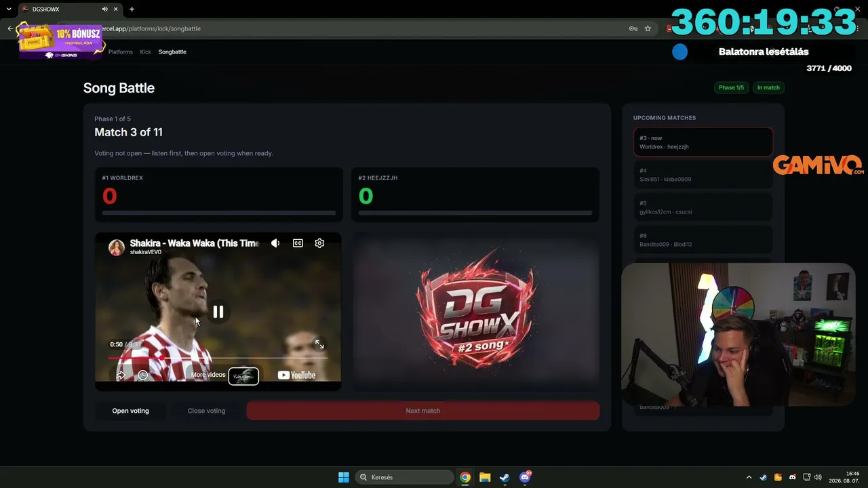Open the tab search dropdown arrow
Image resolution: width=868 pixels, height=488 pixels.
(x=9, y=9)
